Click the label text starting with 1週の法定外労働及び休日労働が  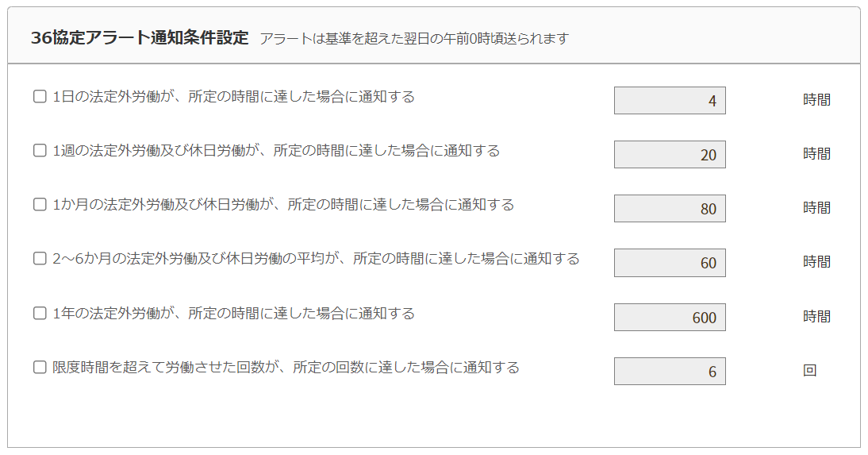(276, 151)
